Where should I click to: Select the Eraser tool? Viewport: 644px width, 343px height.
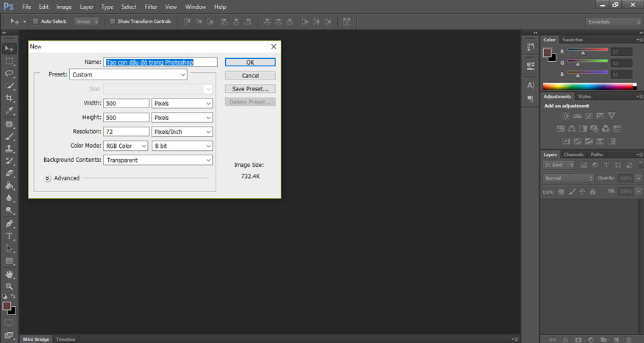tap(9, 174)
